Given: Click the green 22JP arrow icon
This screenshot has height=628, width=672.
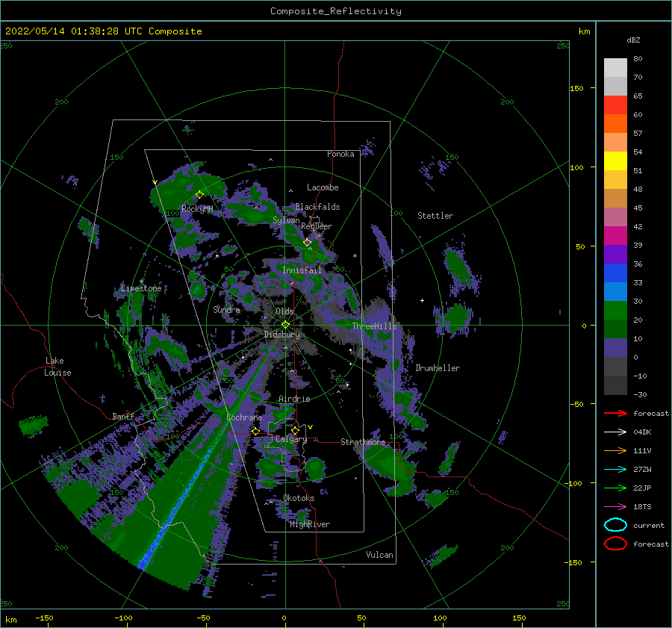Looking at the screenshot, I should [x=615, y=488].
